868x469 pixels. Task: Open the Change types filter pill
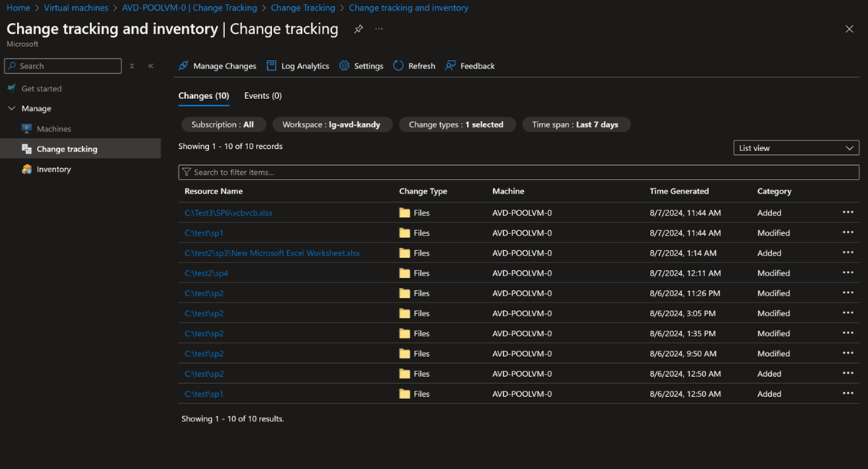[457, 124]
